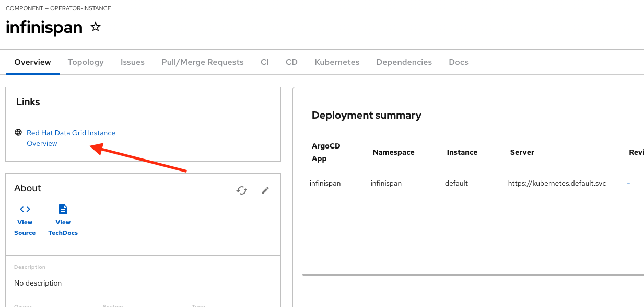Image resolution: width=644 pixels, height=307 pixels.
Task: Open the Docs tab
Action: [x=459, y=62]
